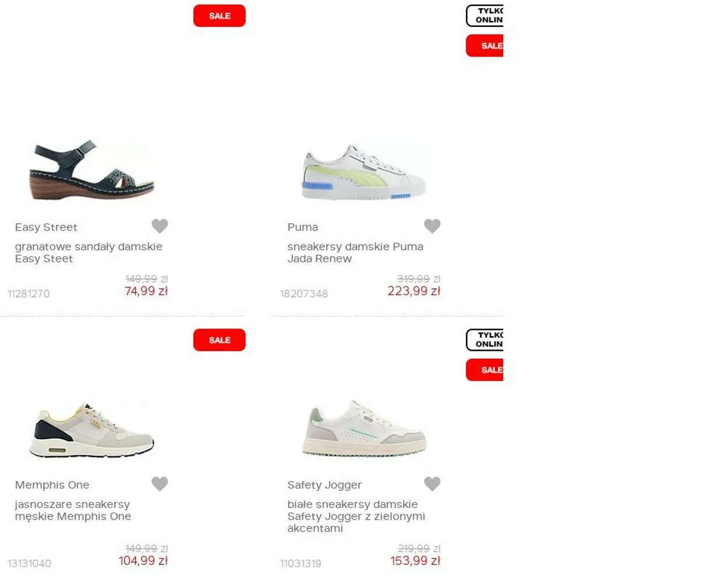Open the Easy Street brand link

[x=46, y=227]
